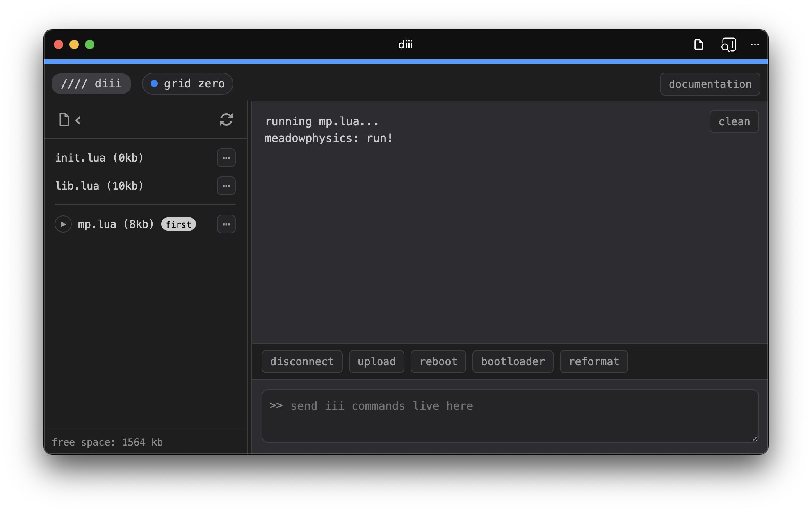Open options menu for mp.lua
This screenshot has height=512, width=812.
point(226,224)
